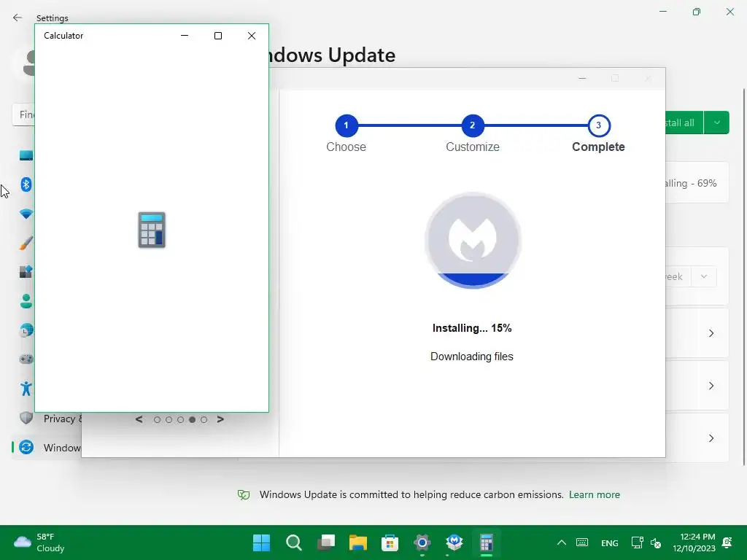Open Microsoft Store from taskbar

[390, 542]
